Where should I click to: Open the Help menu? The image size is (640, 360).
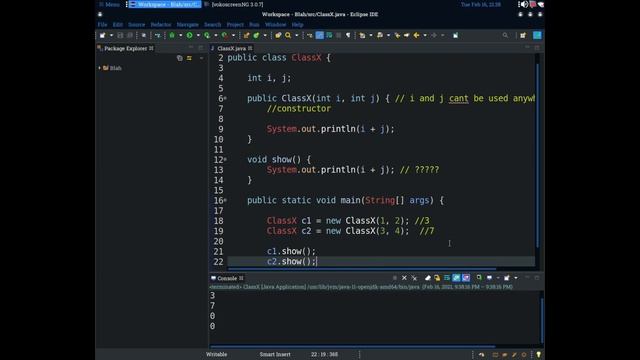click(x=297, y=24)
